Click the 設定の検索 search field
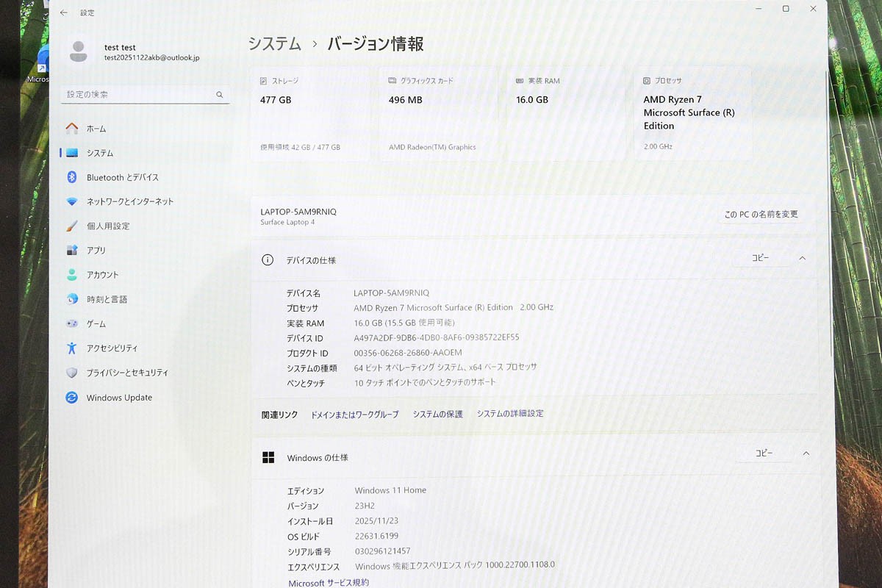This screenshot has height=588, width=882. click(x=140, y=95)
